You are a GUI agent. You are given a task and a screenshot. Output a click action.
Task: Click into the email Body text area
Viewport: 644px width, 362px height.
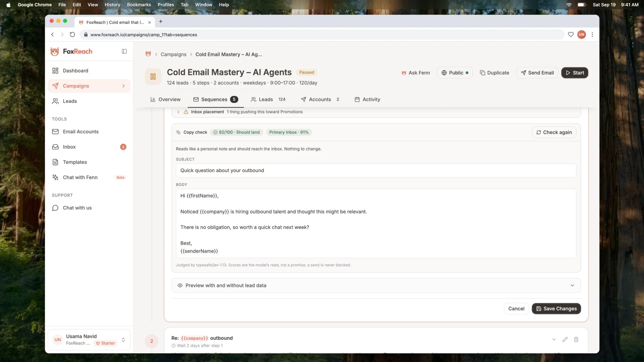pyautogui.click(x=376, y=223)
